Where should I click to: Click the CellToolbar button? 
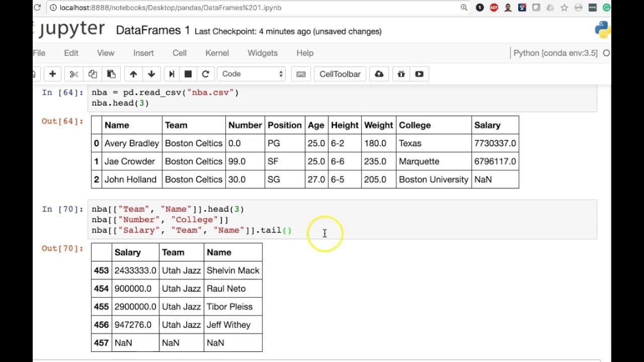(x=340, y=74)
